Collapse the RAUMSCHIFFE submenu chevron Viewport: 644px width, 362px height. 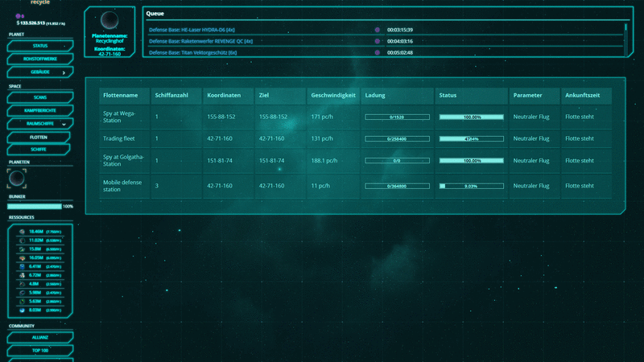point(64,124)
